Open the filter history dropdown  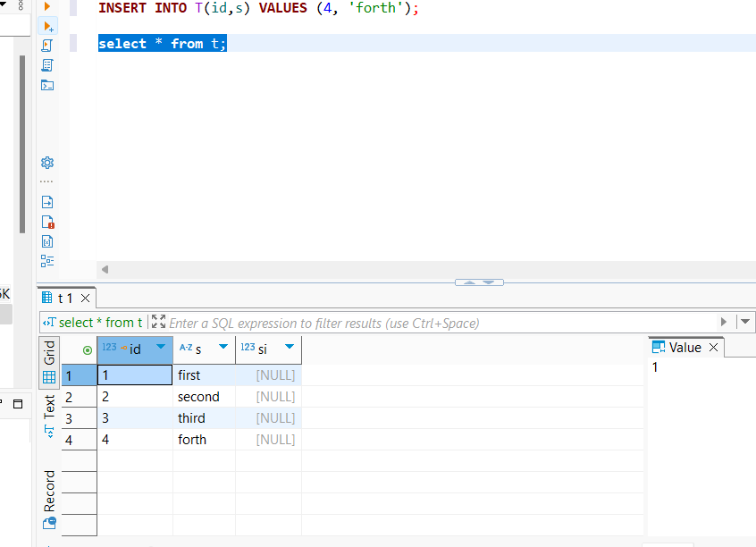coord(745,322)
